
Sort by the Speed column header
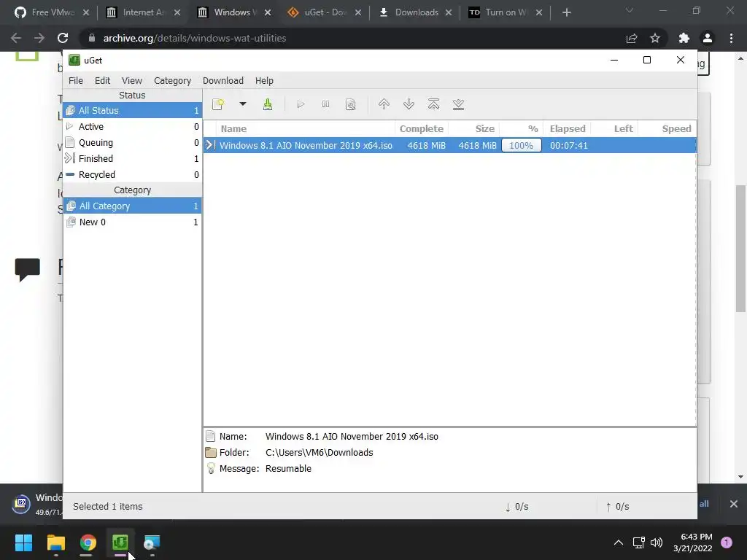point(667,128)
